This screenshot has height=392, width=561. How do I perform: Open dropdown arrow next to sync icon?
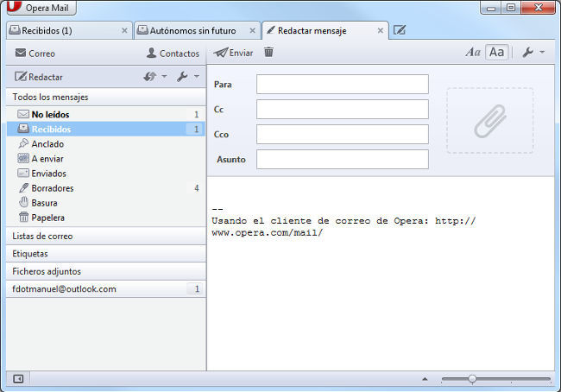coord(164,76)
